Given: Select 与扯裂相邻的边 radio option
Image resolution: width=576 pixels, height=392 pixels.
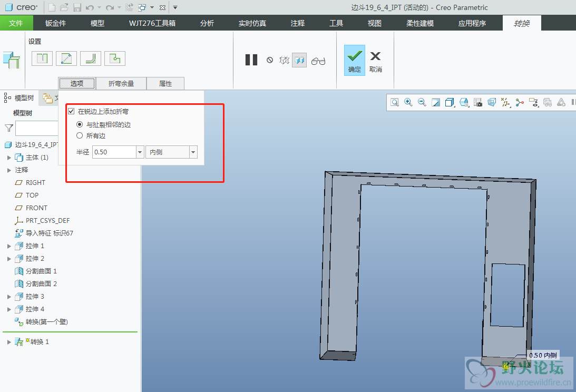Looking at the screenshot, I should 80,124.
